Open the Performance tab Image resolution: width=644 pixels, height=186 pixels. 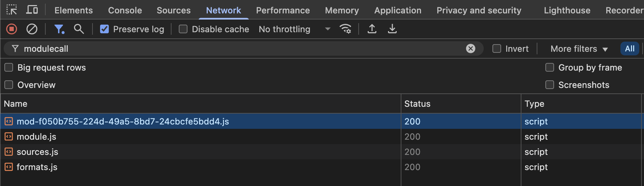point(283,10)
